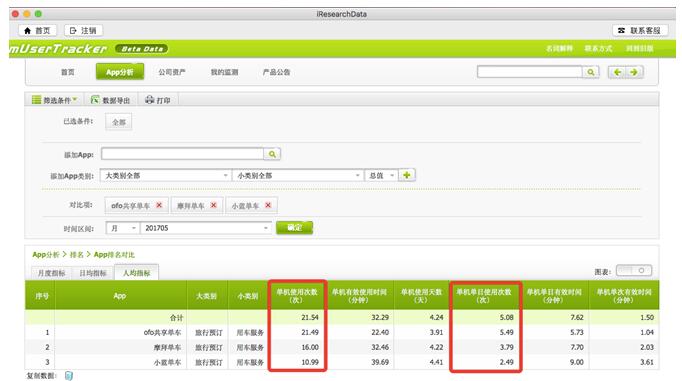Screen dimensions: 682x381
Task: Open the 小类别全部 dropdown
Action: [x=298, y=175]
